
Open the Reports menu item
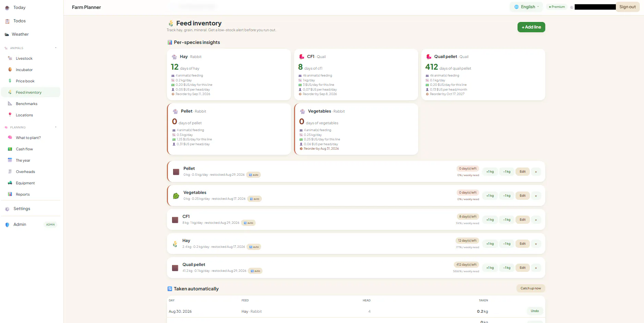click(31, 194)
